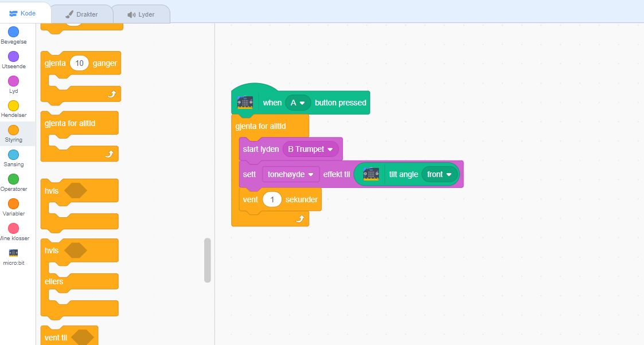The image size is (644, 345).
Task: Select the Mine klosser category circle
Action: 14,229
